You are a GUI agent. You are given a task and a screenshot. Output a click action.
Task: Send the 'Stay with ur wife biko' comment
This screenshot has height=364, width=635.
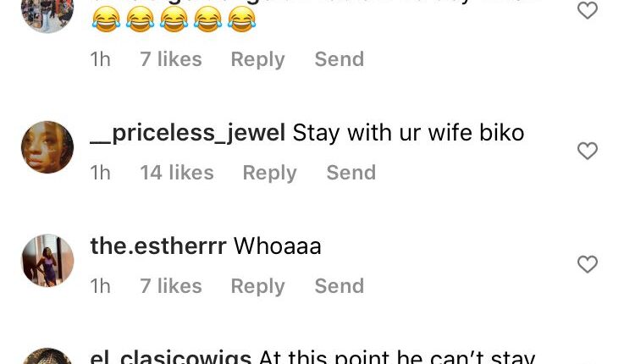point(351,173)
